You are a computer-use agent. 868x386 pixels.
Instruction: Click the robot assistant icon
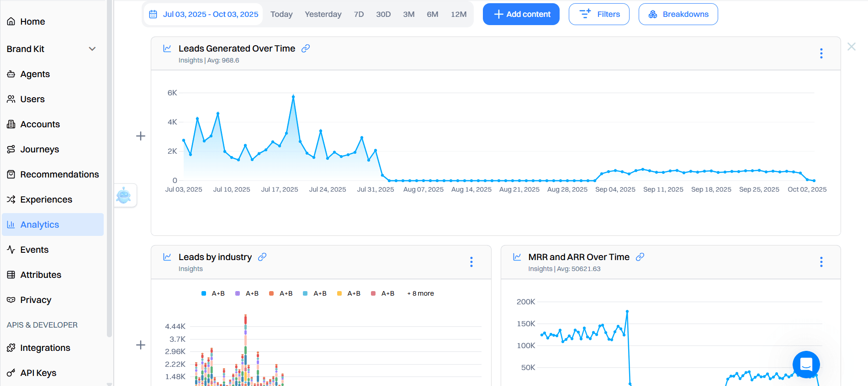pyautogui.click(x=124, y=195)
